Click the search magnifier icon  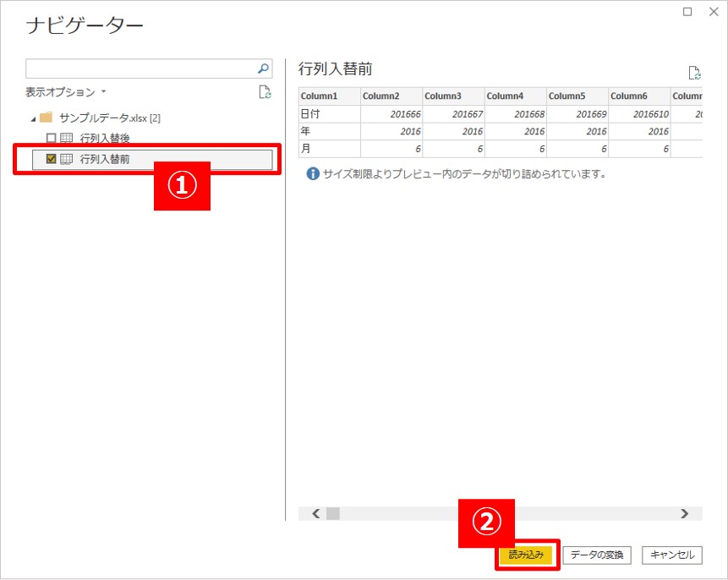click(x=263, y=69)
